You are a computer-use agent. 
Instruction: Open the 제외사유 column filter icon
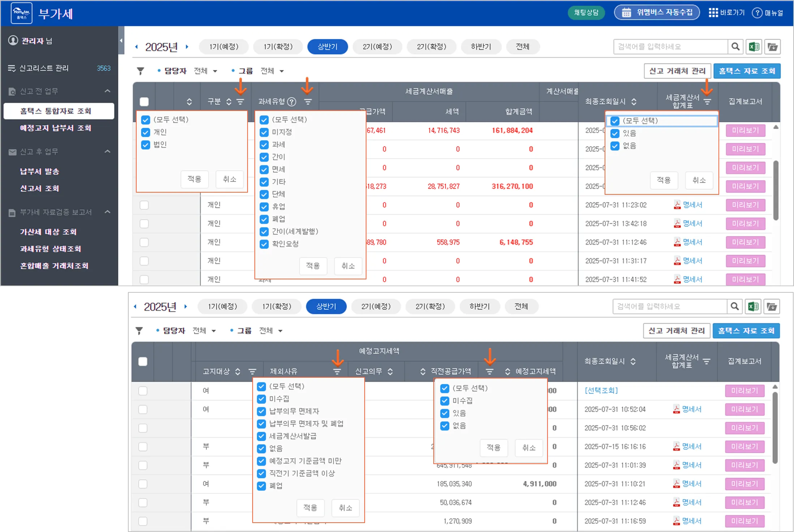click(x=337, y=371)
